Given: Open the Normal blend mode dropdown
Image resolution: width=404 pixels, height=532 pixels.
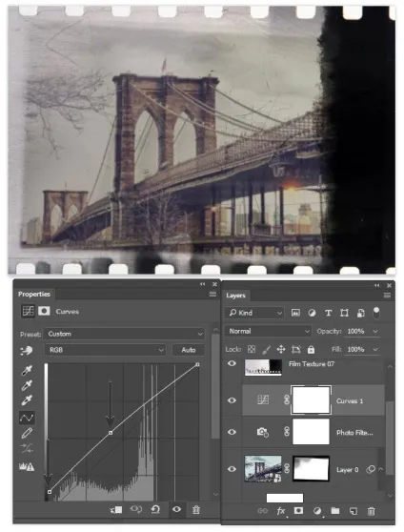Looking at the screenshot, I should (x=268, y=331).
